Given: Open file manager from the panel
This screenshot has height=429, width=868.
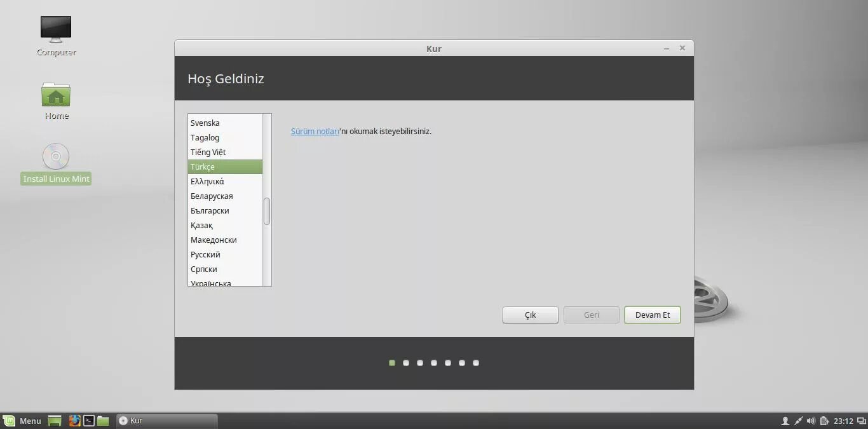Looking at the screenshot, I should 103,421.
